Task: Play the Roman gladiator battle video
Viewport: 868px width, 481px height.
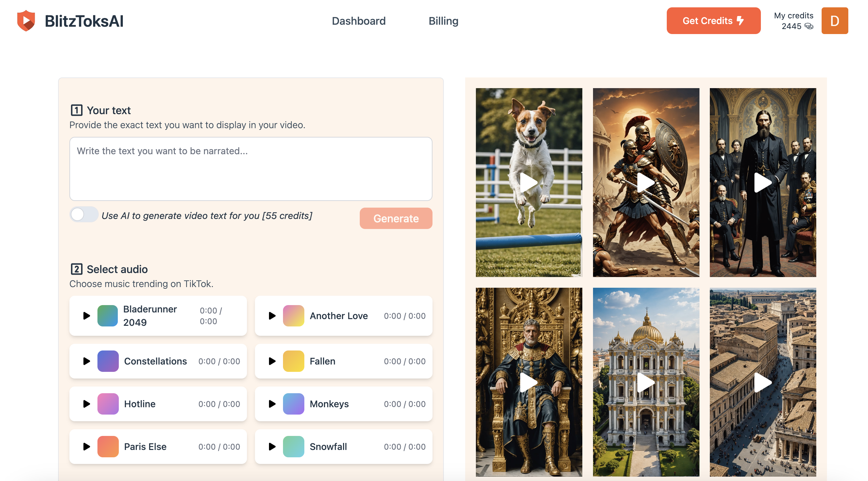Action: click(x=646, y=183)
